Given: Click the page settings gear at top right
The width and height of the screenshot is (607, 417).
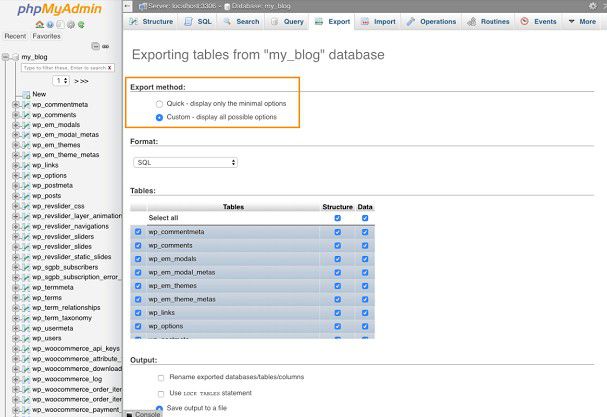Looking at the screenshot, I should coord(593,6).
